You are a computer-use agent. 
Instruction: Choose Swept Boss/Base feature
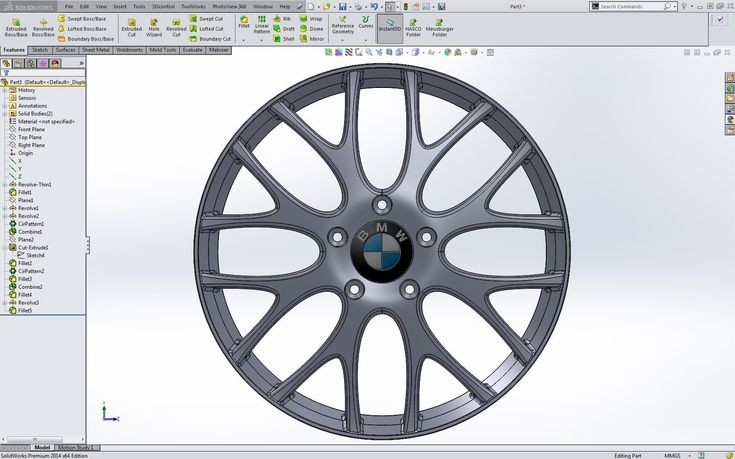[x=82, y=19]
